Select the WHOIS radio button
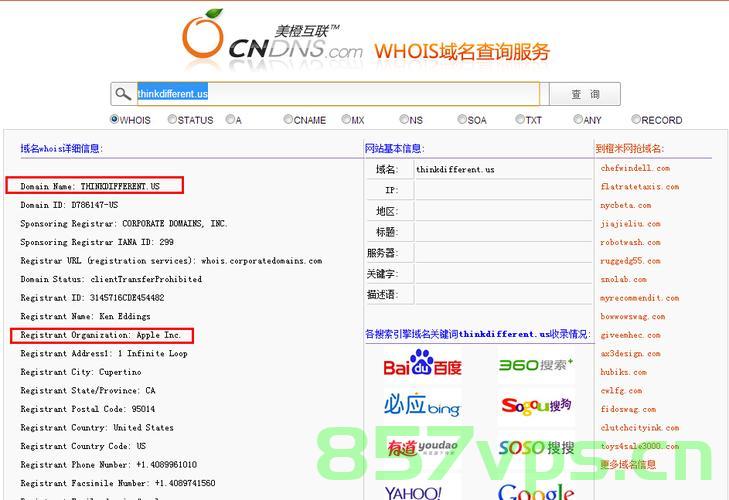Screen dimensions: 729x500 pos(114,119)
